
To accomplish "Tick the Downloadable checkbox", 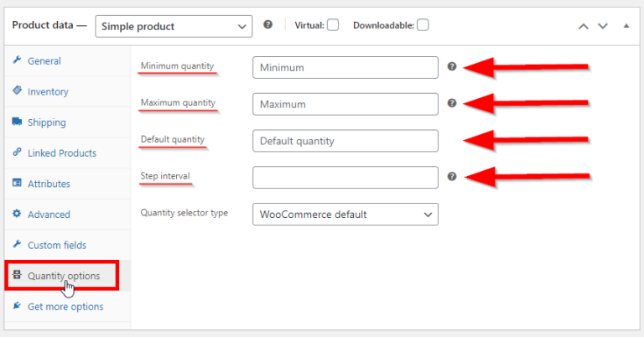I will point(423,25).
